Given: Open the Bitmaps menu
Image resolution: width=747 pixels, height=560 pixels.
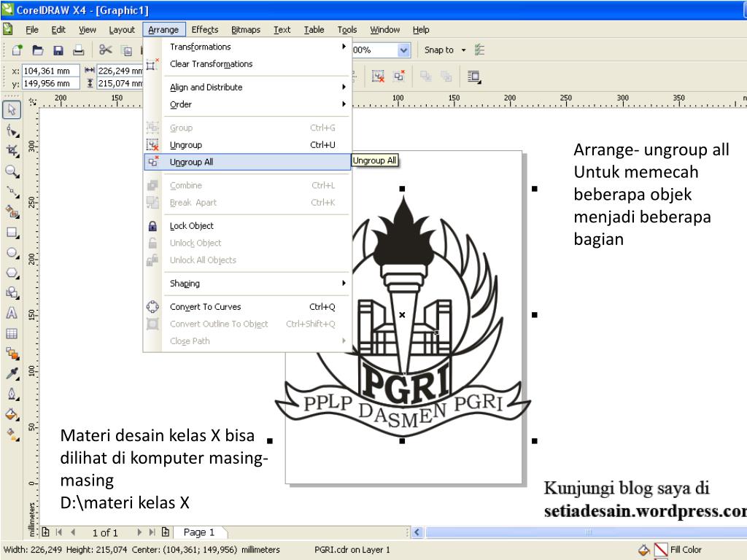Looking at the screenshot, I should (x=246, y=29).
